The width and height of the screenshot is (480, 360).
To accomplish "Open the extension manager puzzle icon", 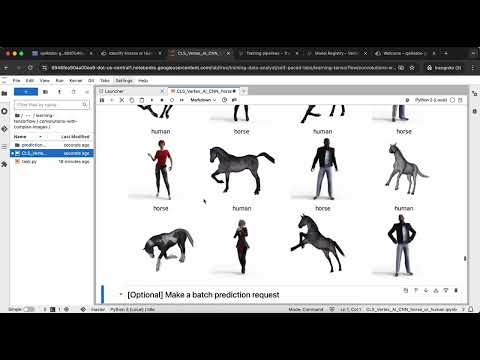I will [4, 164].
